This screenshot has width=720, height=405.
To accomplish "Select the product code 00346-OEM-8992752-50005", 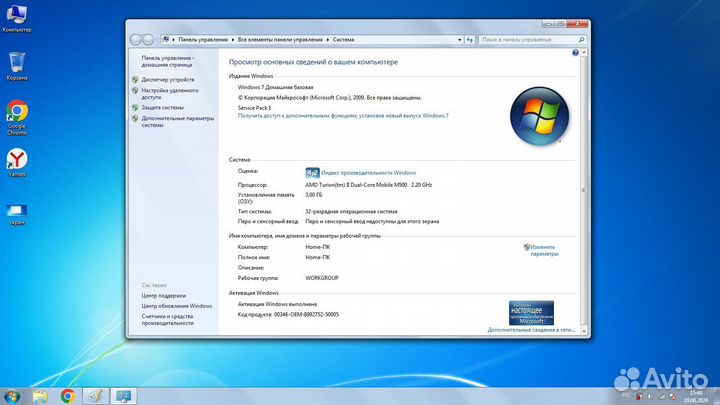I will pyautogui.click(x=306, y=315).
